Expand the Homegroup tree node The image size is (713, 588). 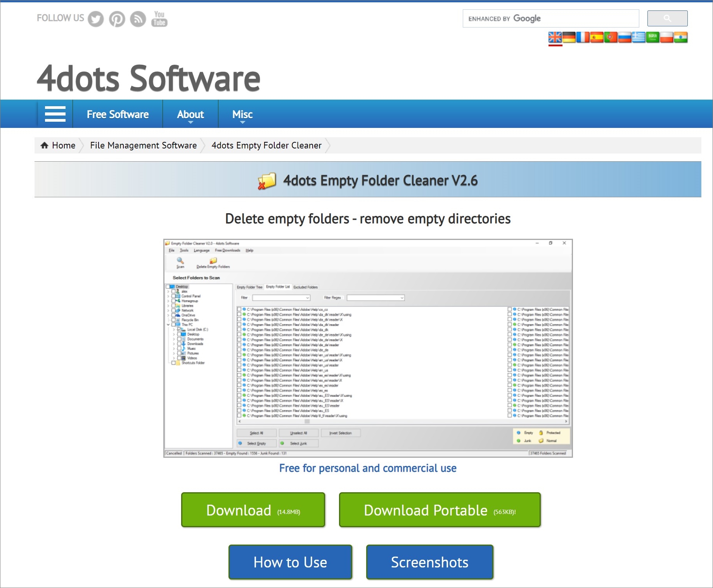(168, 301)
